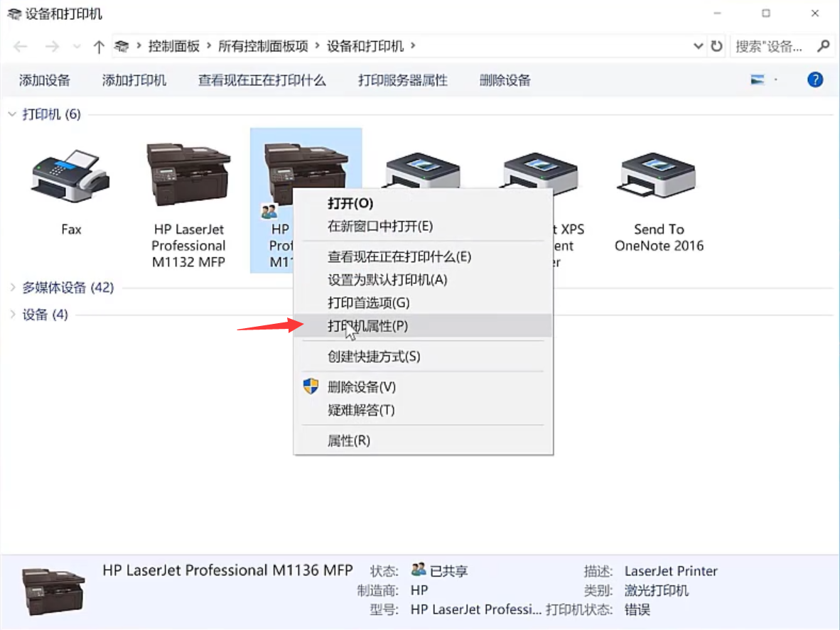Go up one folder level arrow
840x630 pixels.
pyautogui.click(x=98, y=47)
